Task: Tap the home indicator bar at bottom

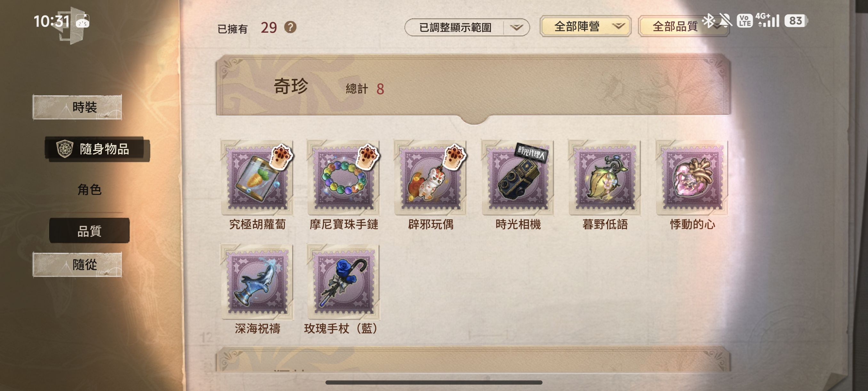Action: pyautogui.click(x=434, y=382)
